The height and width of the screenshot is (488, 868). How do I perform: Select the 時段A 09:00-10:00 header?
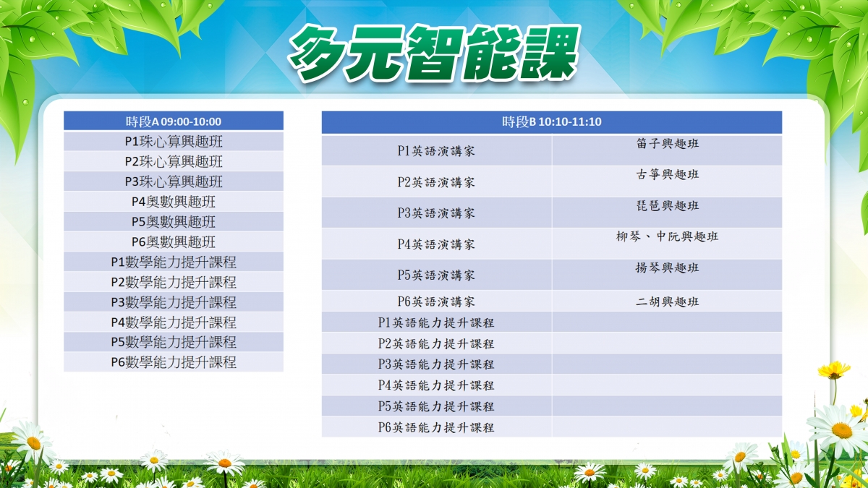pos(174,121)
